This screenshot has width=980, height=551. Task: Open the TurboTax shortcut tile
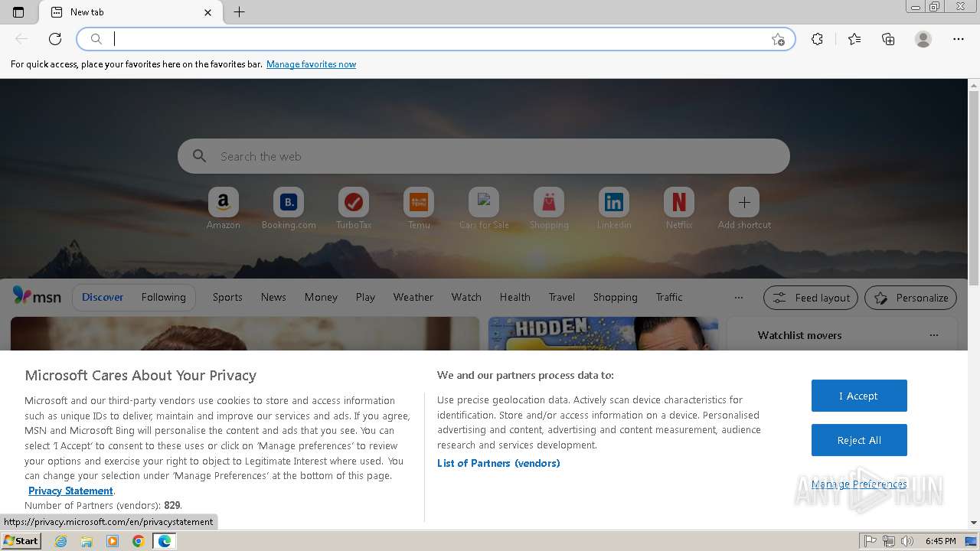(354, 208)
